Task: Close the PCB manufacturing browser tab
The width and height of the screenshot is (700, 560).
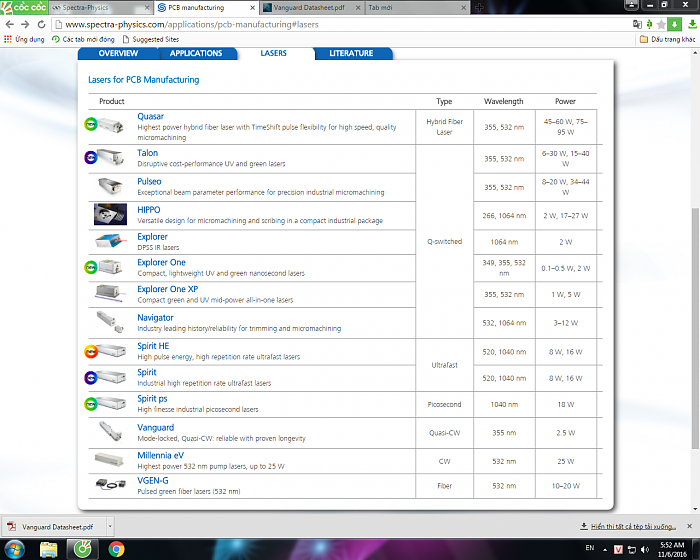Action: (252, 8)
